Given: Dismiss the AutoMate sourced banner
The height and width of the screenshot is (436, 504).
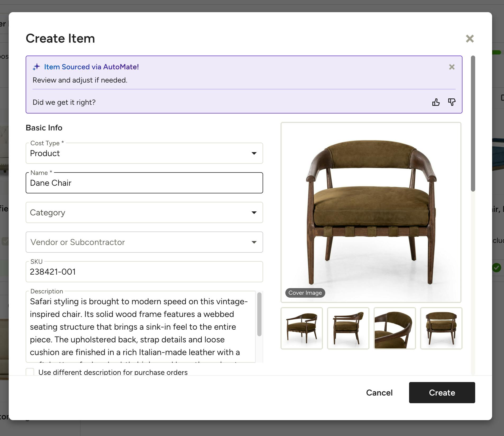Looking at the screenshot, I should click(452, 67).
